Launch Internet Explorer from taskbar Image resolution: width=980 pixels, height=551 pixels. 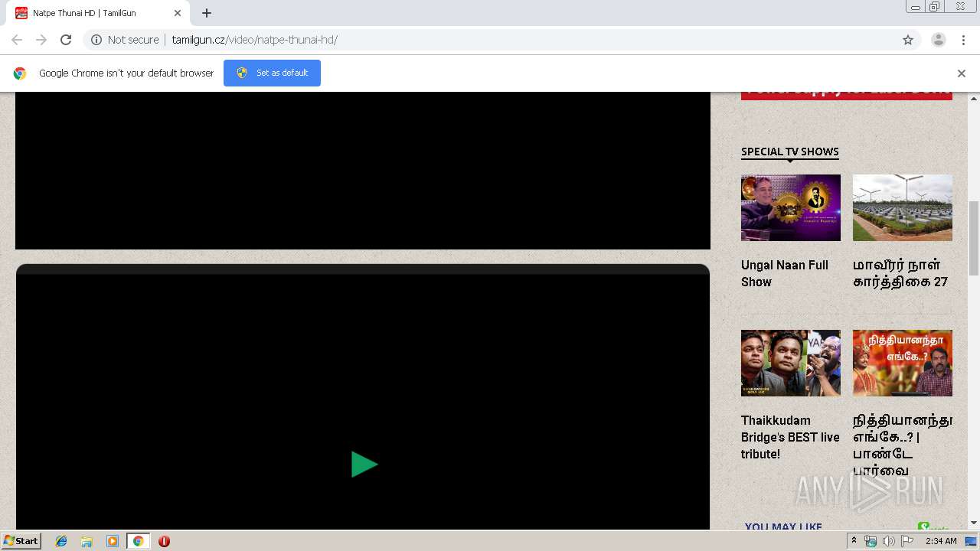tap(61, 541)
